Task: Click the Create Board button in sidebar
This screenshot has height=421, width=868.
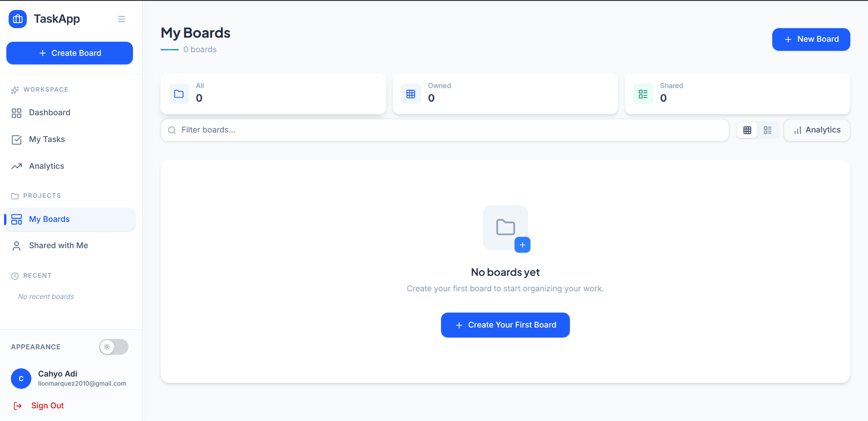Action: pos(69,53)
